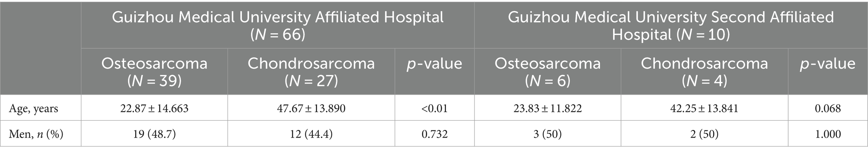Click the Chondrosarcoma (N = 27) column header
Viewport: 868px width, 154px height.
[x=311, y=71]
